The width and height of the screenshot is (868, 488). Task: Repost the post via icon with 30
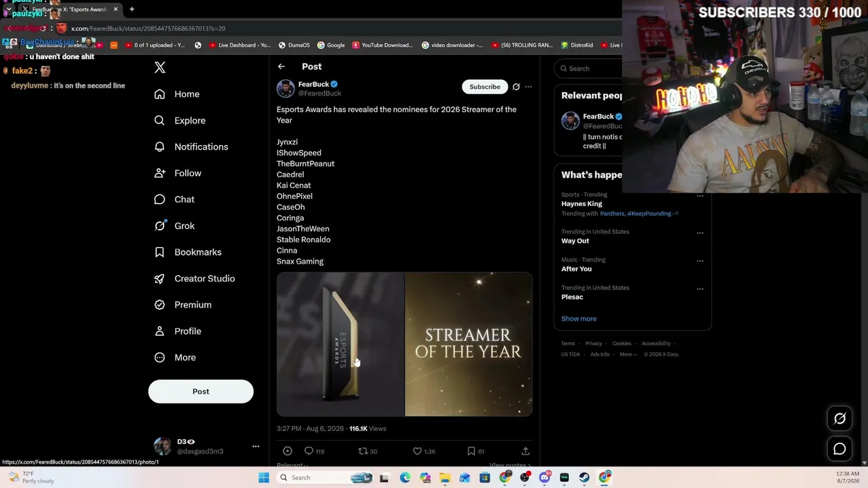pos(368,451)
